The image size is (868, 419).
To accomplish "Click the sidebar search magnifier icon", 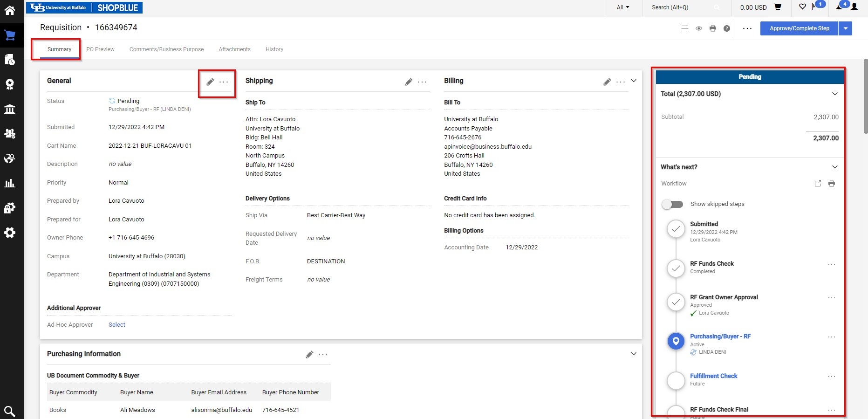I will [10, 411].
